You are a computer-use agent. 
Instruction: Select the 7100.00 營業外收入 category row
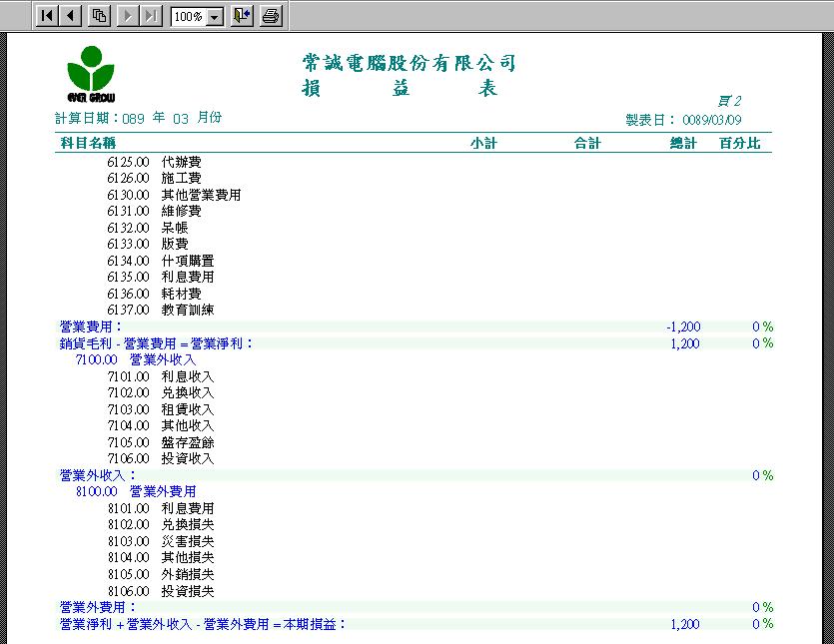pyautogui.click(x=135, y=359)
